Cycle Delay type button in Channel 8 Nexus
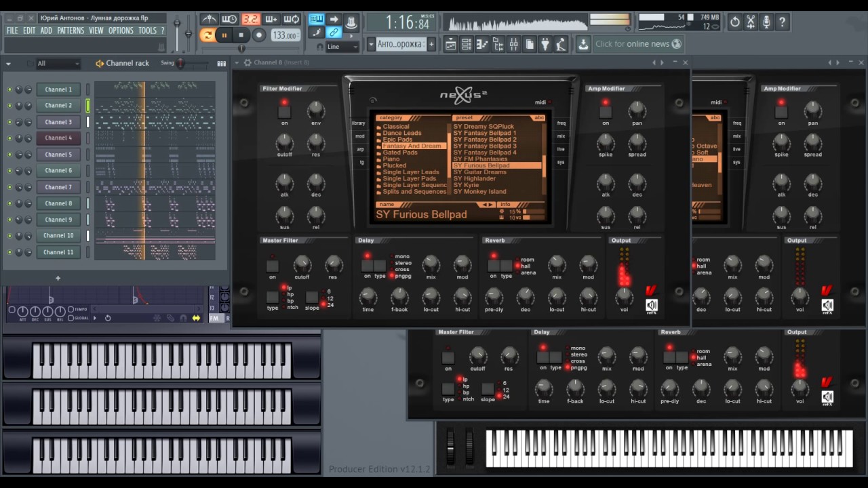 pyautogui.click(x=380, y=266)
